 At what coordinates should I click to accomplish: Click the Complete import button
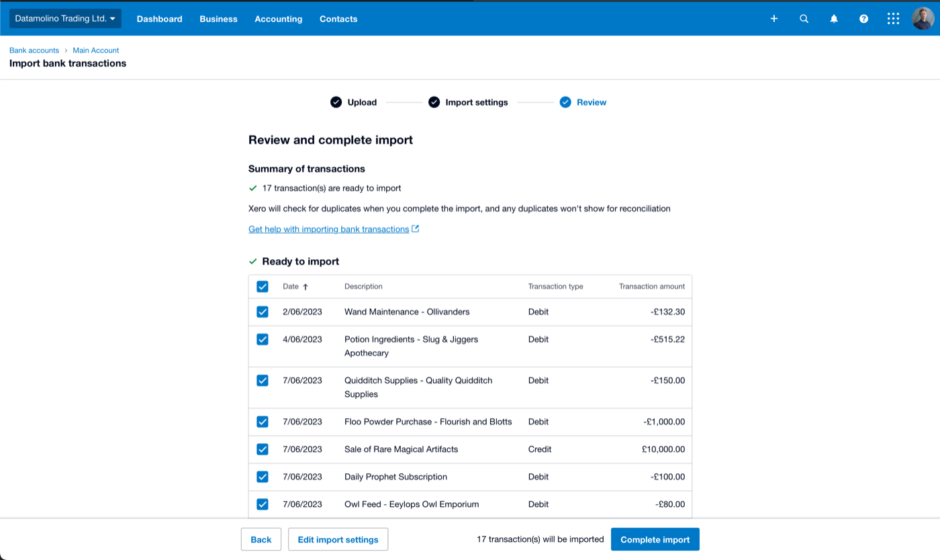point(655,539)
